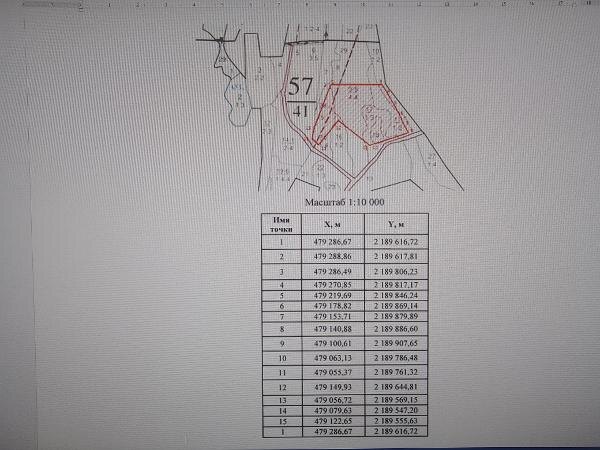Select cell 479 056,72
The width and height of the screenshot is (600, 450).
coord(333,400)
